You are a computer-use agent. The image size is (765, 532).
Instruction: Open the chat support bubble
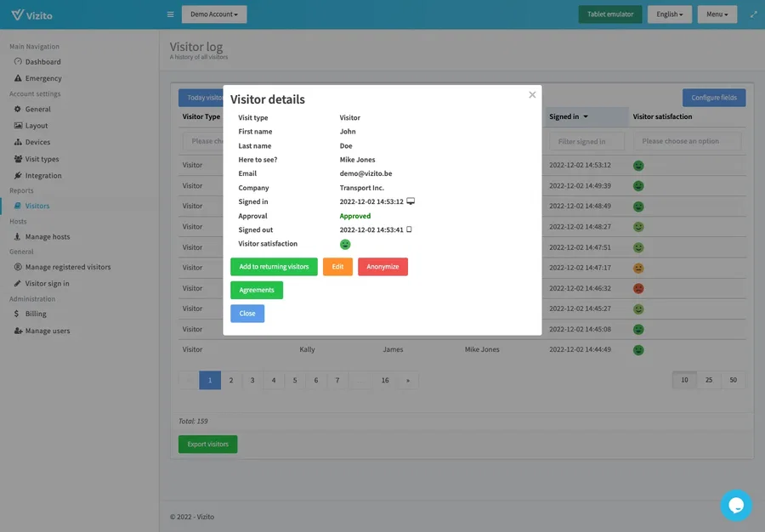click(736, 505)
